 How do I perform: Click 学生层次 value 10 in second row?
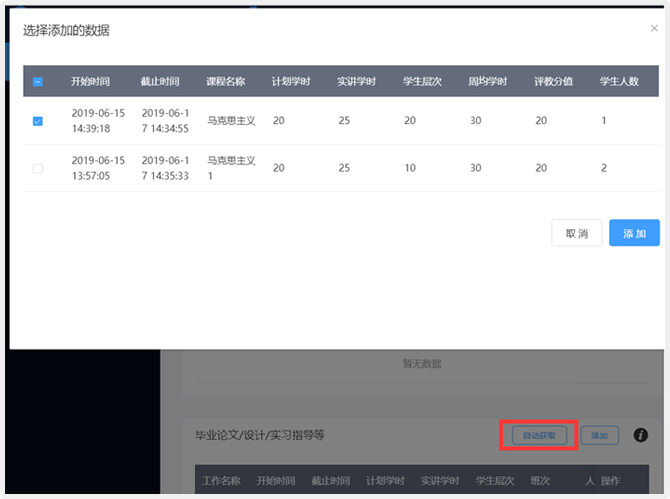coord(410,168)
